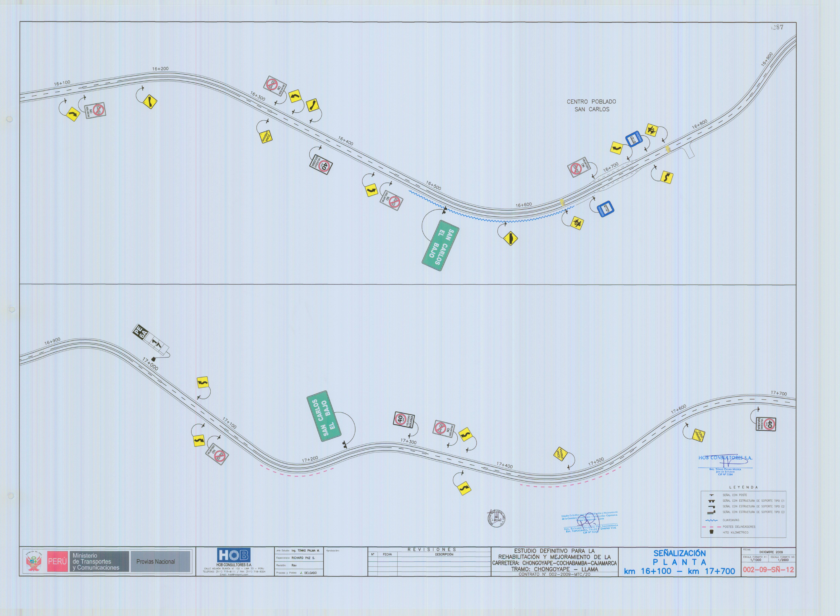Select the PE 6A kilometer 17 route marker

(151, 339)
